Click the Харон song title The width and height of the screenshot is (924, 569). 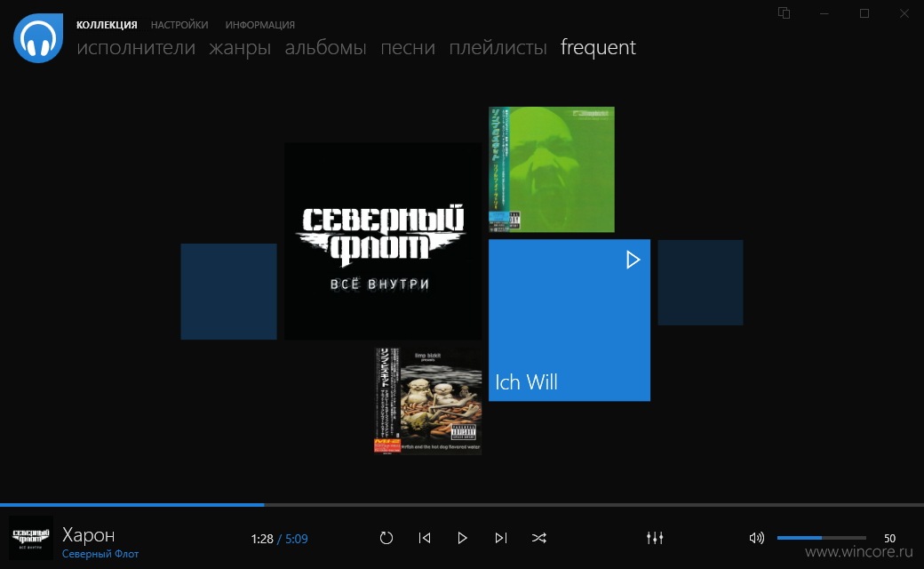coord(88,535)
